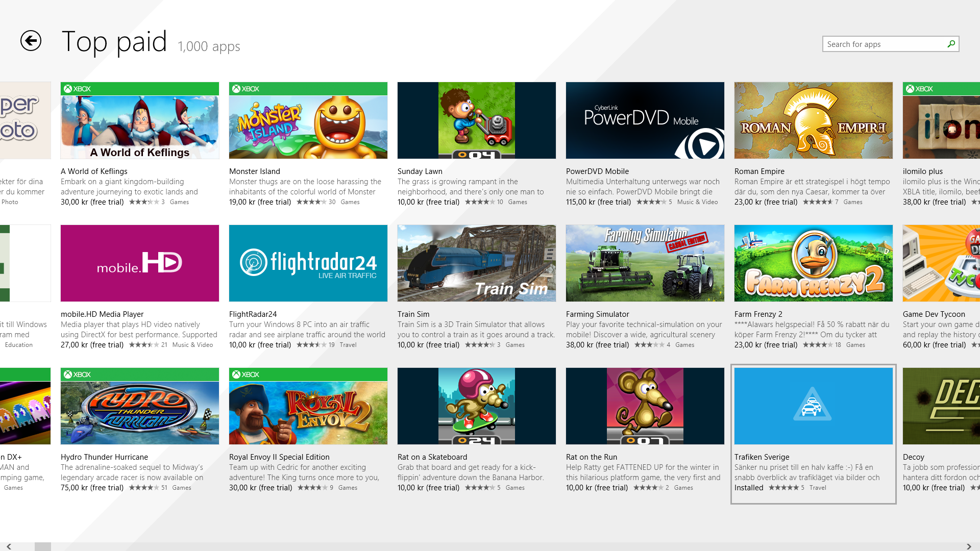
Task: Open the Farm Frenzy 2 tile
Action: [813, 263]
